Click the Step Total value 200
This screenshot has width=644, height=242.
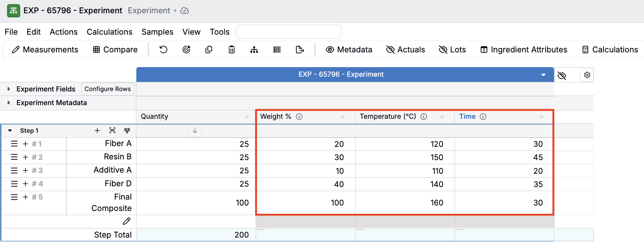(242, 235)
